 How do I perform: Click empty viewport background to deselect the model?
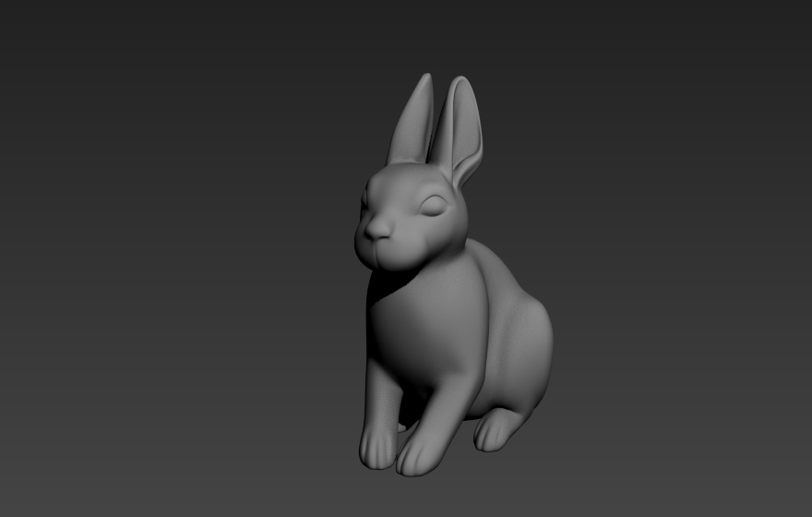tap(155, 259)
